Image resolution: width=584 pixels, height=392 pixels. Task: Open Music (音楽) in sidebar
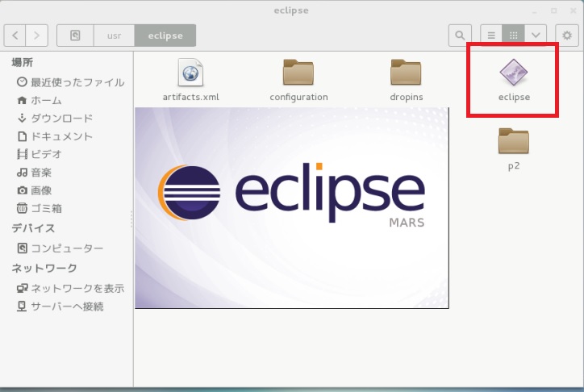click(34, 173)
